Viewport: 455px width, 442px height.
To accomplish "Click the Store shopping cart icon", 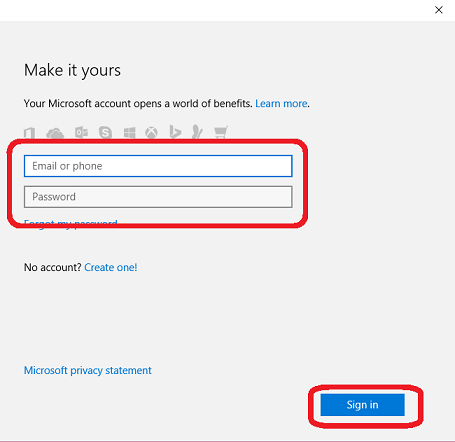I will (x=221, y=132).
